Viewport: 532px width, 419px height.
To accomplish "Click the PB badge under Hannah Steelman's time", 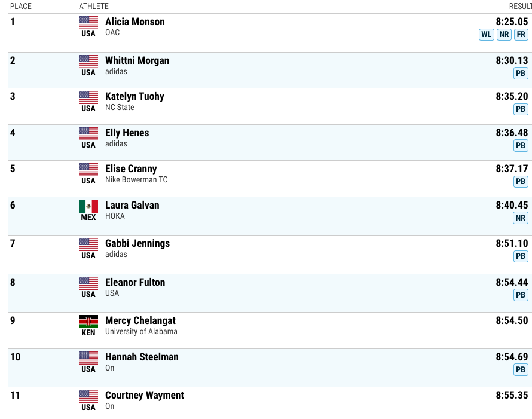I will point(521,369).
